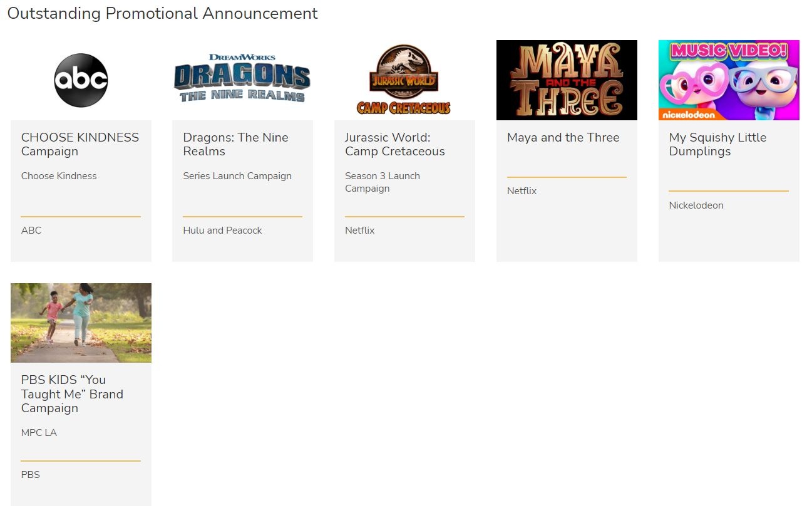Click the PBS KIDS campaign photo thumbnail
The height and width of the screenshot is (508, 812).
[81, 323]
